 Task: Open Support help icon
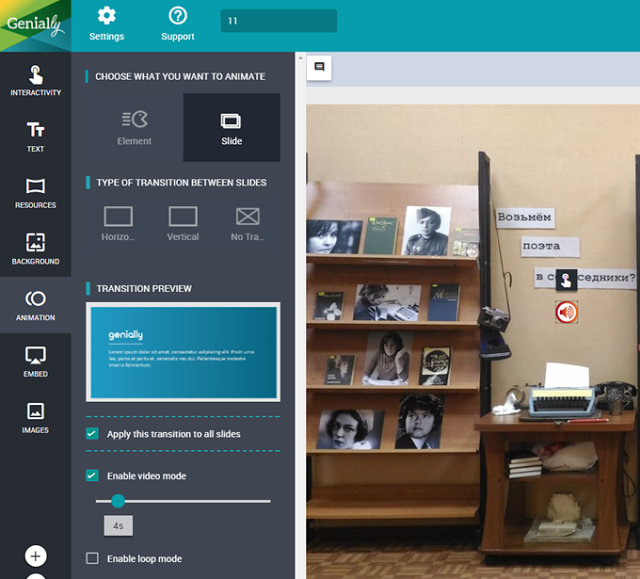tap(178, 23)
